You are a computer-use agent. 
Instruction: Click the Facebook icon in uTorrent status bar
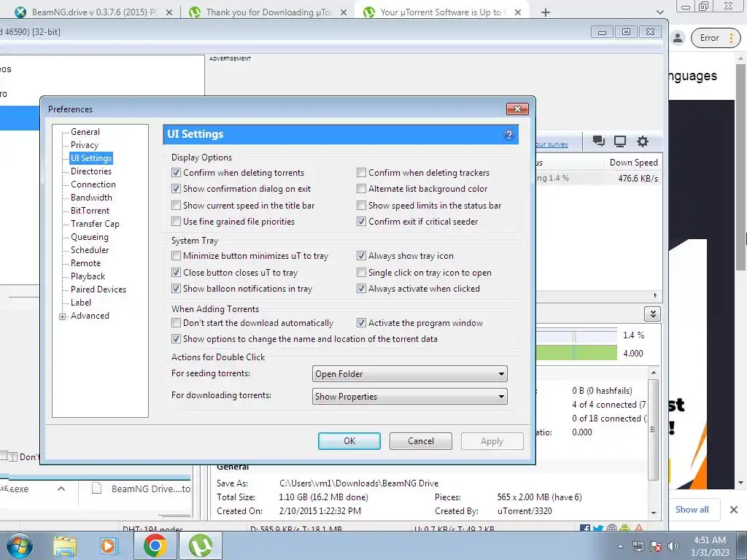click(585, 528)
